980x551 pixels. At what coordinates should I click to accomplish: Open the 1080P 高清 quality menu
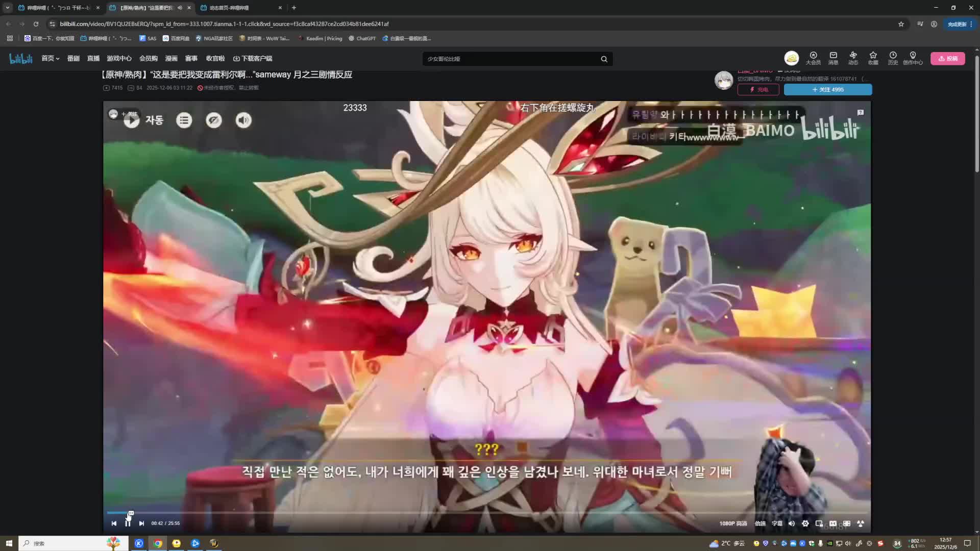(x=733, y=523)
